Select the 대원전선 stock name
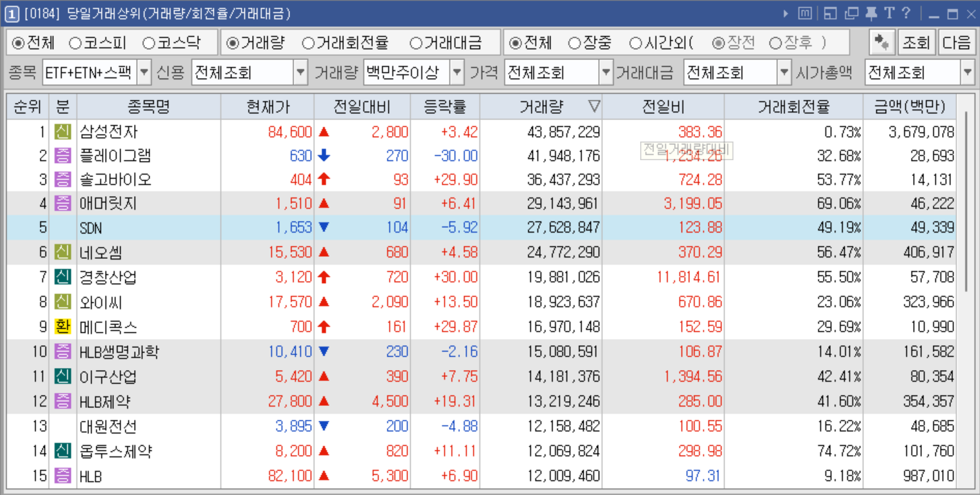 tap(108, 427)
